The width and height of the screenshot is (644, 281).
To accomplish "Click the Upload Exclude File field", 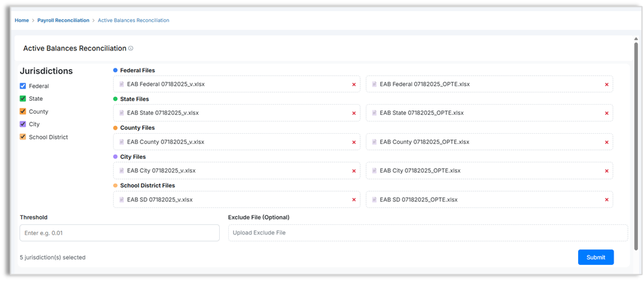I will click(427, 233).
